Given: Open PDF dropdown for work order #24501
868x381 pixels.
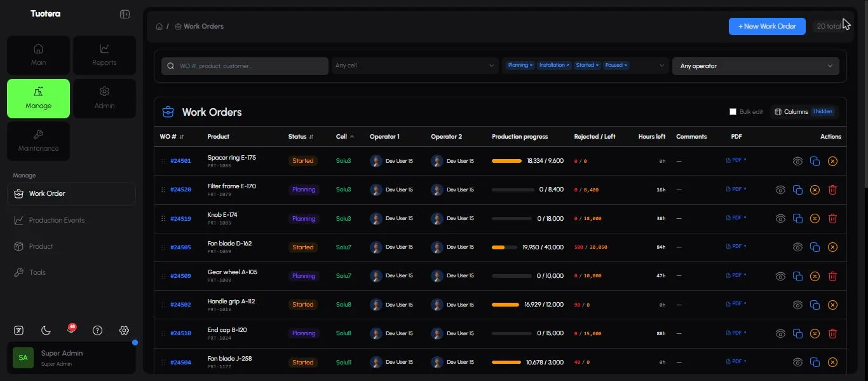Looking at the screenshot, I should (x=736, y=160).
